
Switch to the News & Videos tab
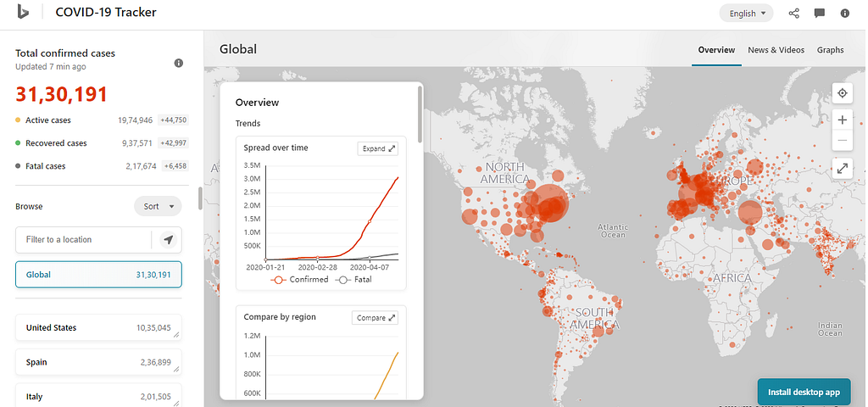coord(776,50)
